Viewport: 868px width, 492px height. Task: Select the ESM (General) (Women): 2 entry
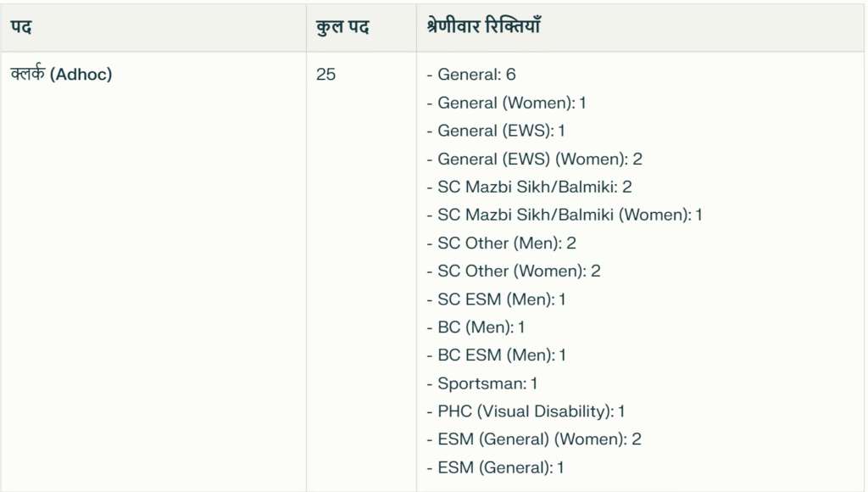tap(534, 439)
